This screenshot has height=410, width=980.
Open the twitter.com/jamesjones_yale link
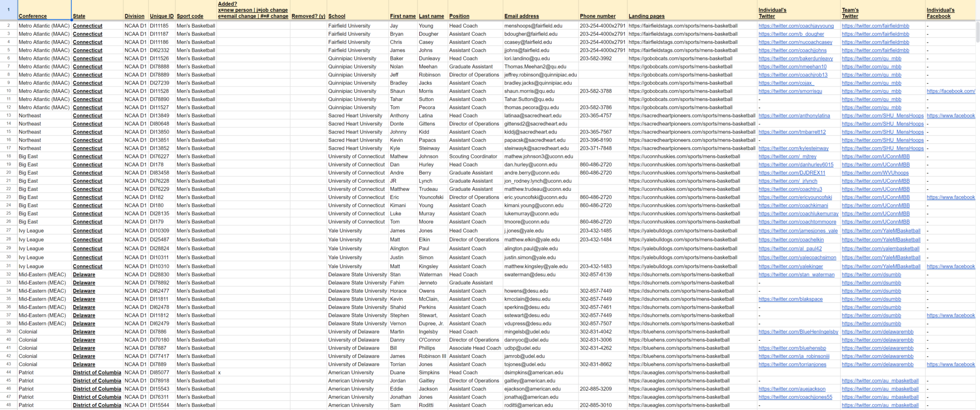point(798,231)
